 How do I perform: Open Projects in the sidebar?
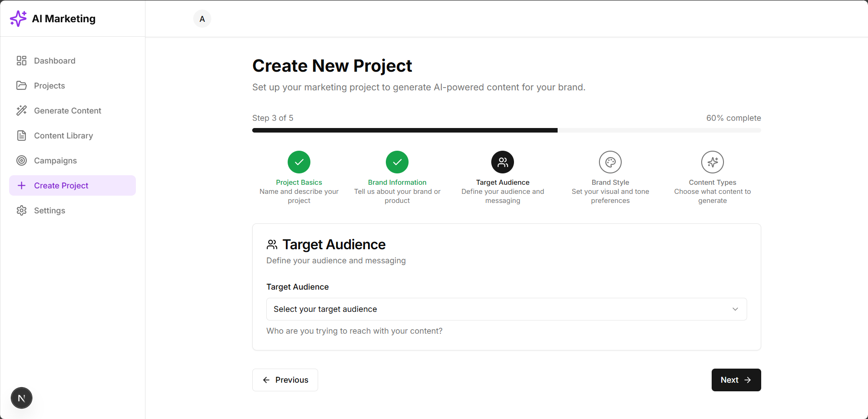72,86
